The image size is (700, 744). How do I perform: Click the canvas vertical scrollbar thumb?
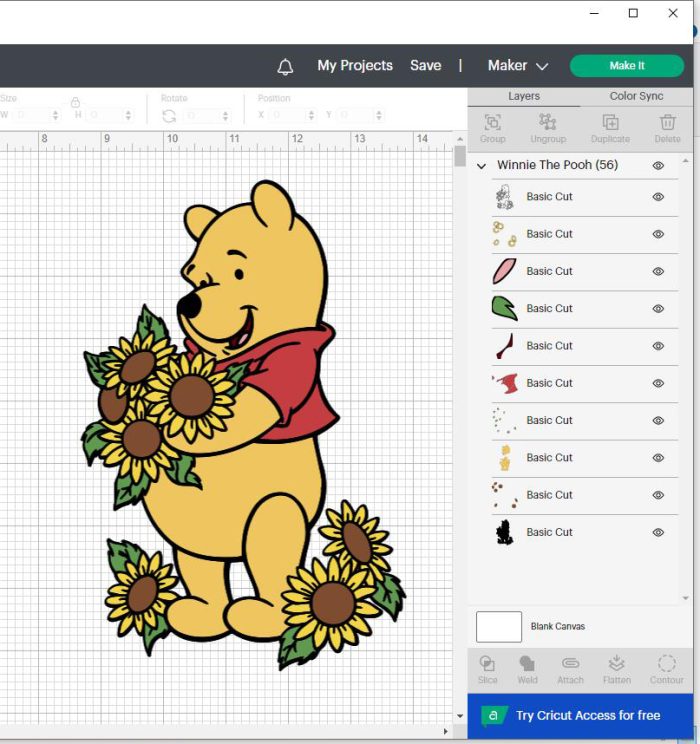point(460,156)
